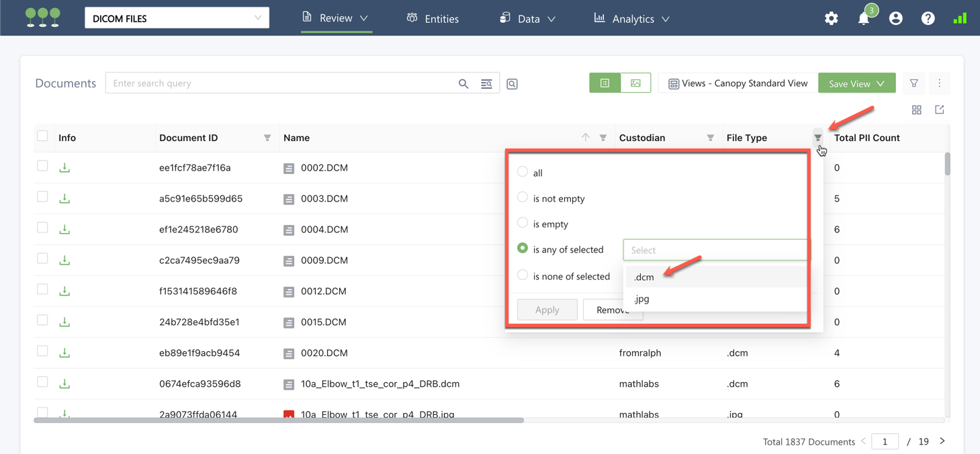Click the export icon above the table
980x454 pixels.
coord(939,110)
